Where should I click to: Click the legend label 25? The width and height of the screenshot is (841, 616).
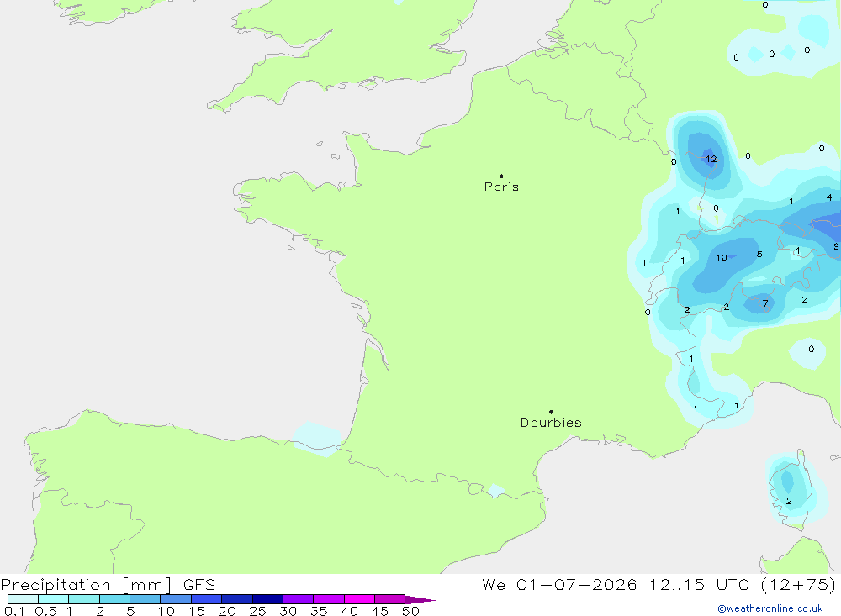[257, 611]
